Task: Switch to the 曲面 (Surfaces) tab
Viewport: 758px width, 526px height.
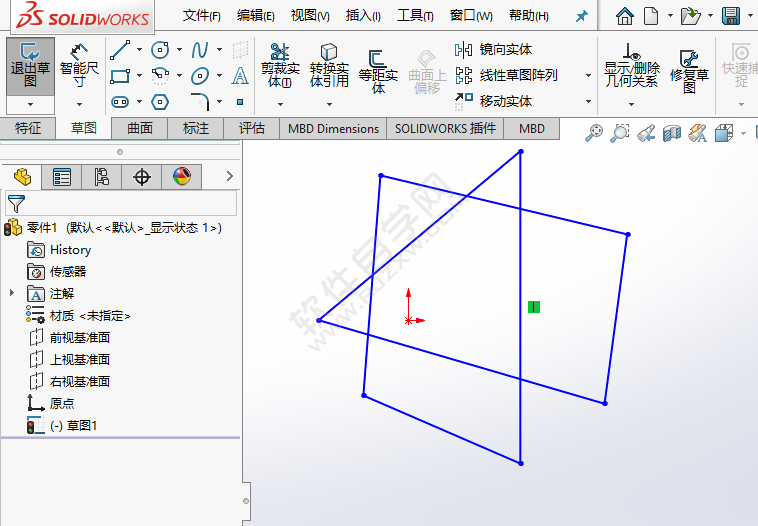Action: 140,129
